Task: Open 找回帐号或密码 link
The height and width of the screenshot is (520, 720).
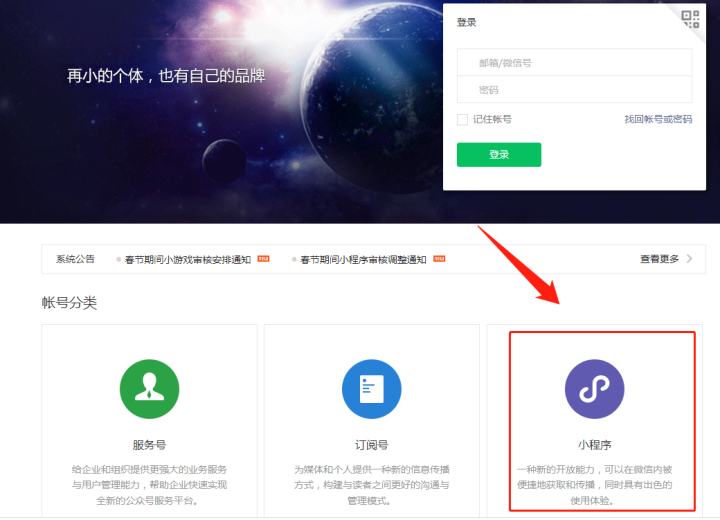Action: (x=658, y=119)
